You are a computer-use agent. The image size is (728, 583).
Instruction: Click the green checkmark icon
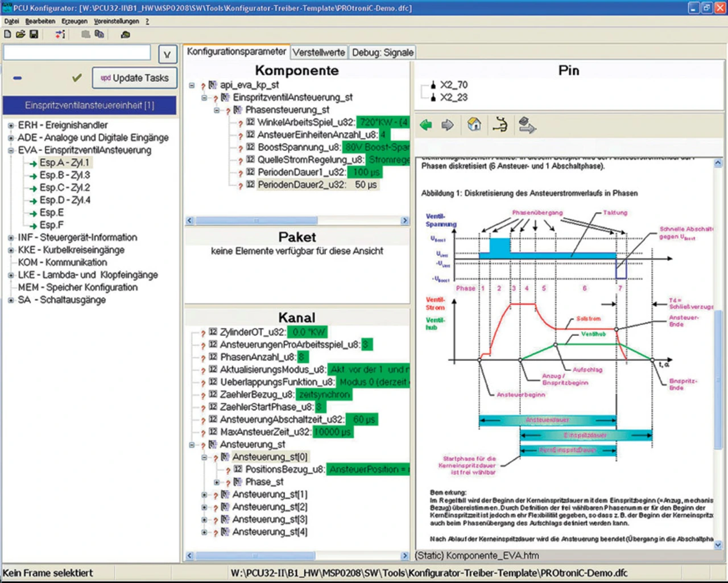pos(77,78)
